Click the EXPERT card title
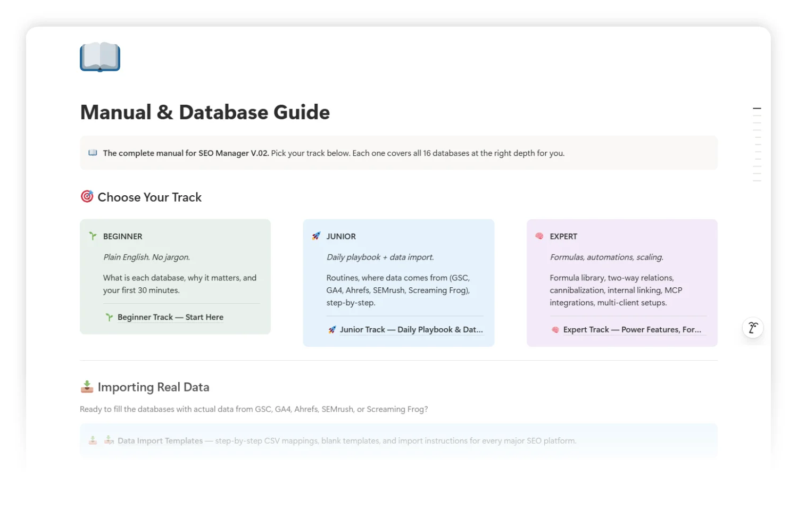Image resolution: width=798 pixels, height=532 pixels. point(563,236)
